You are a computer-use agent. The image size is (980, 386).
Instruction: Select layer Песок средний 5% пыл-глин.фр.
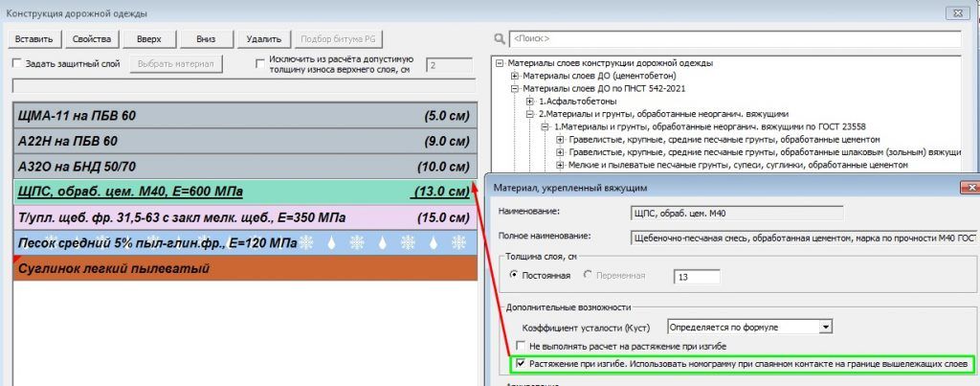click(x=245, y=243)
